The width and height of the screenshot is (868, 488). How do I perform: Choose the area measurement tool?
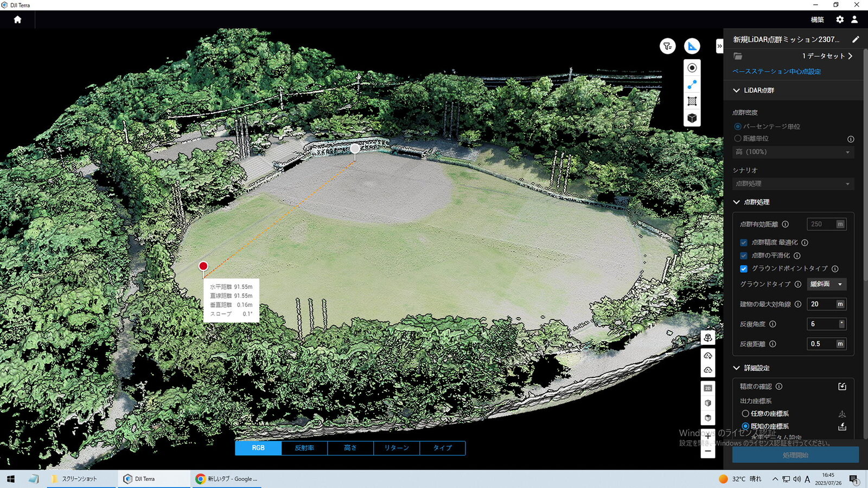click(x=692, y=101)
